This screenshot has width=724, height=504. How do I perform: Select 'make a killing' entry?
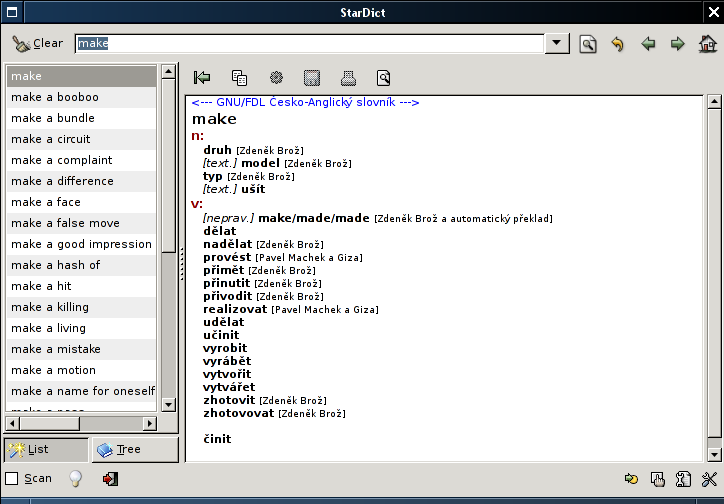coord(82,307)
